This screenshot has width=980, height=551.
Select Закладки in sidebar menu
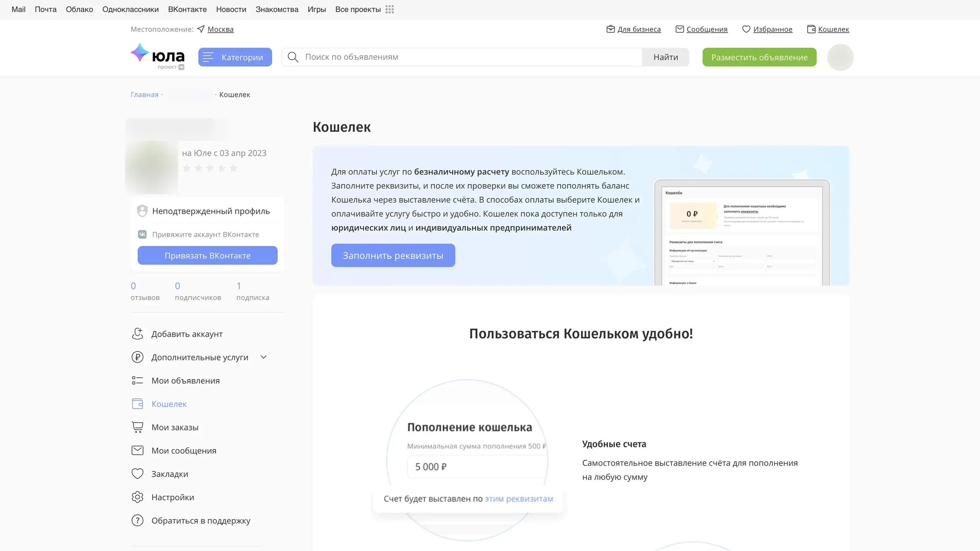(170, 474)
